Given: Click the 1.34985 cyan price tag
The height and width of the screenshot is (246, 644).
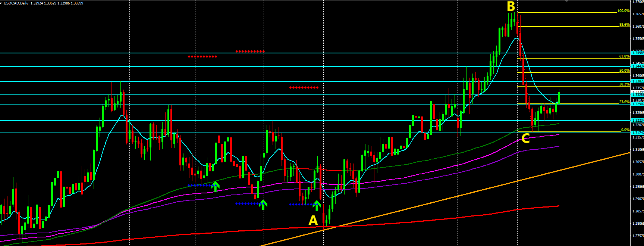Looking at the screenshot, I should 637,53.
